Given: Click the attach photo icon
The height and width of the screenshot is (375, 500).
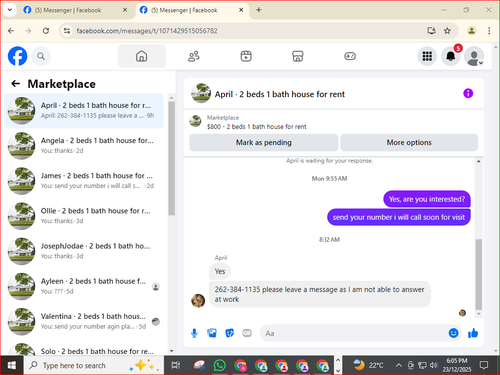Looking at the screenshot, I should pos(212,333).
